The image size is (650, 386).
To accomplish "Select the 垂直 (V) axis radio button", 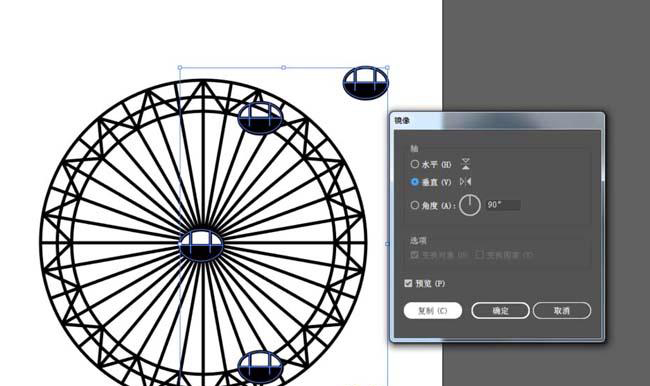I will point(415,182).
